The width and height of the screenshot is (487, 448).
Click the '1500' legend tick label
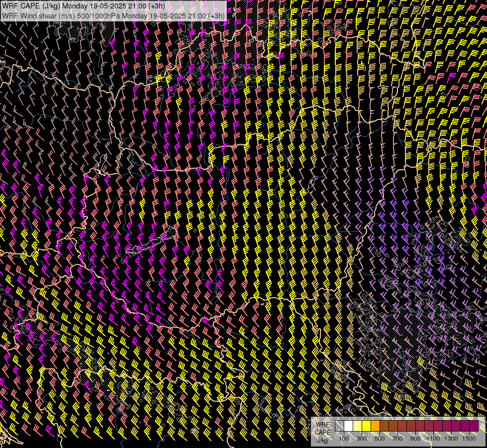tap(469, 439)
